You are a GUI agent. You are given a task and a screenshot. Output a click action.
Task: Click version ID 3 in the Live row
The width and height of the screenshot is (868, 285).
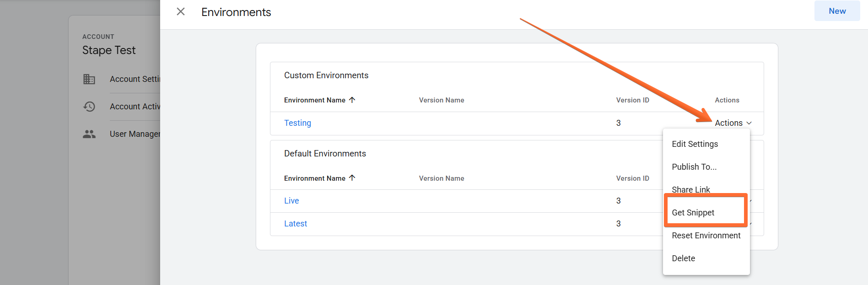(619, 201)
